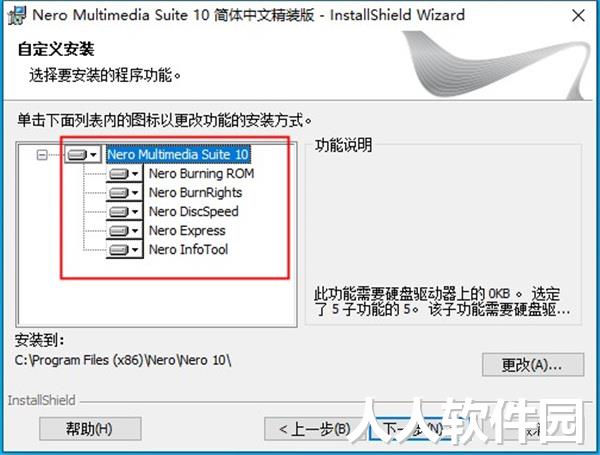Image resolution: width=600 pixels, height=455 pixels.
Task: Select Nero Multimedia Suite 10 tree item
Action: pos(178,155)
